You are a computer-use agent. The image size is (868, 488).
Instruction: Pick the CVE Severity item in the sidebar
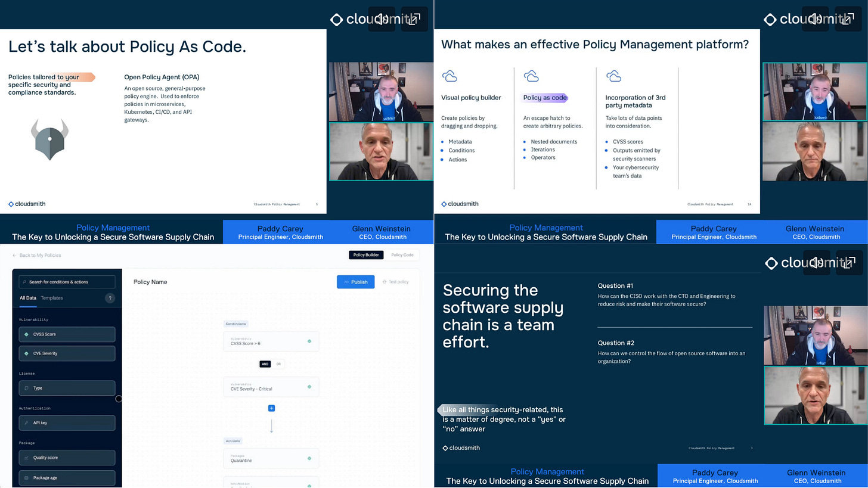pyautogui.click(x=67, y=353)
